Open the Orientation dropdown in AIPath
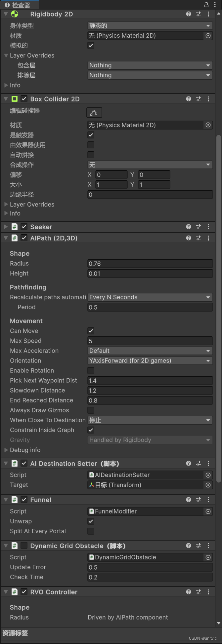Image resolution: width=222 pixels, height=644 pixels. [x=150, y=360]
